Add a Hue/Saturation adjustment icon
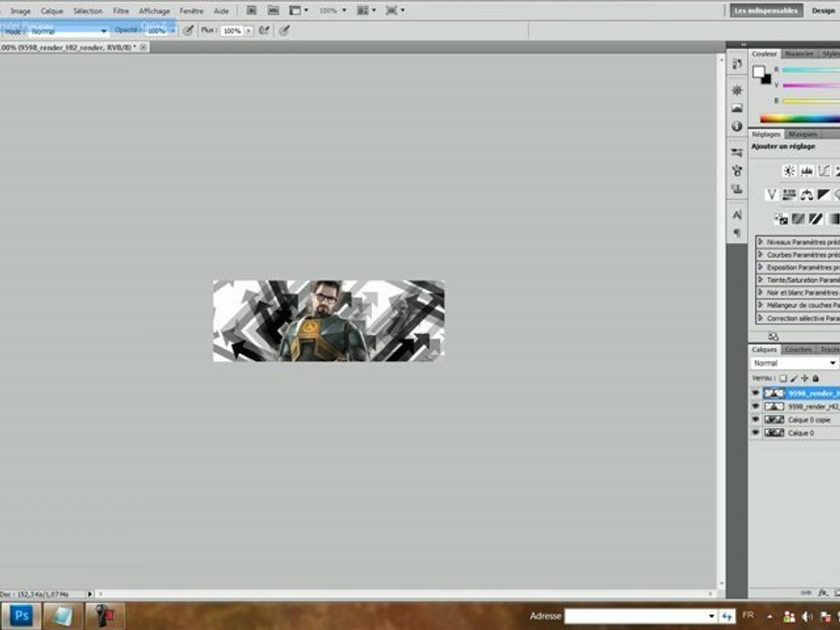The height and width of the screenshot is (630, 840). tap(789, 194)
